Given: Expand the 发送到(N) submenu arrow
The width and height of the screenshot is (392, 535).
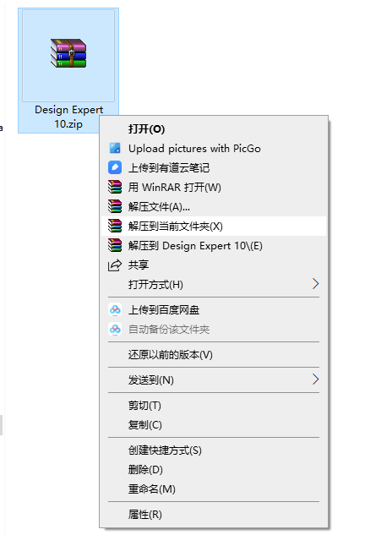Looking at the screenshot, I should click(x=316, y=379).
